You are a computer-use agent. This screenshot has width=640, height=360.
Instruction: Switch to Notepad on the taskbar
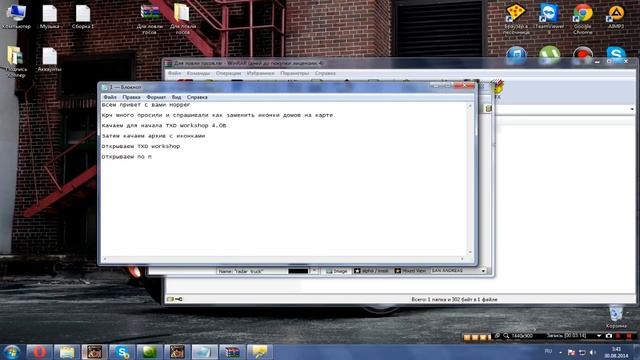[x=204, y=352]
